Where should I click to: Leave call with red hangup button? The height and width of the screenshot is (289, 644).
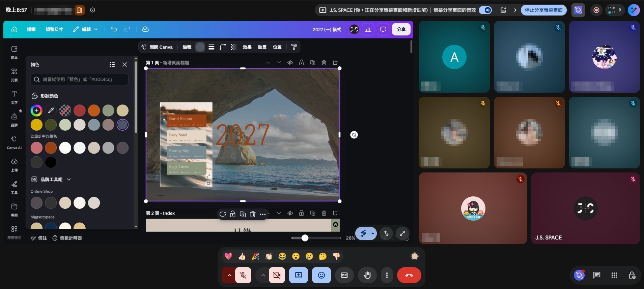[409, 276]
